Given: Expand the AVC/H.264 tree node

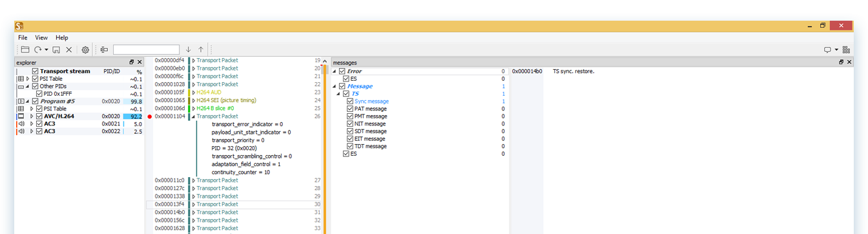Looking at the screenshot, I should [32, 116].
